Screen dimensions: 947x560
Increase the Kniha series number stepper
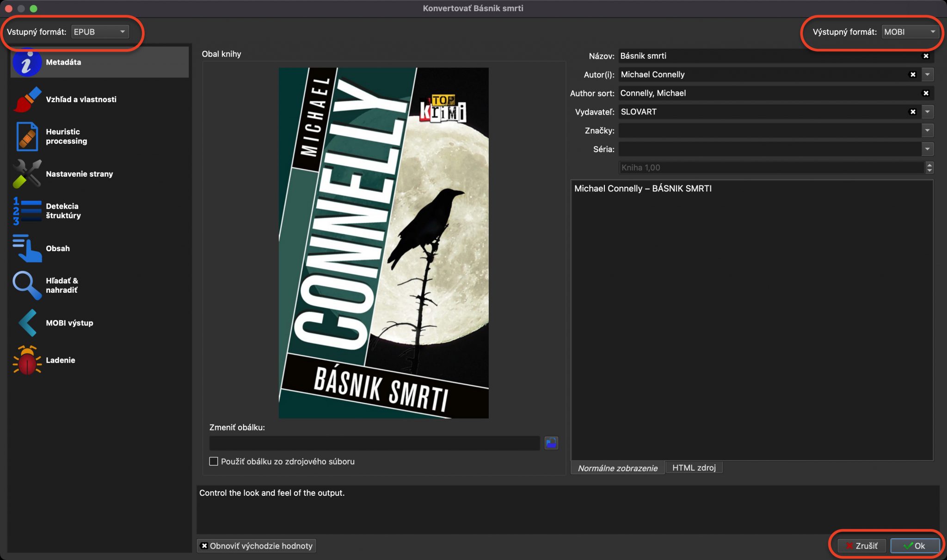(x=929, y=165)
